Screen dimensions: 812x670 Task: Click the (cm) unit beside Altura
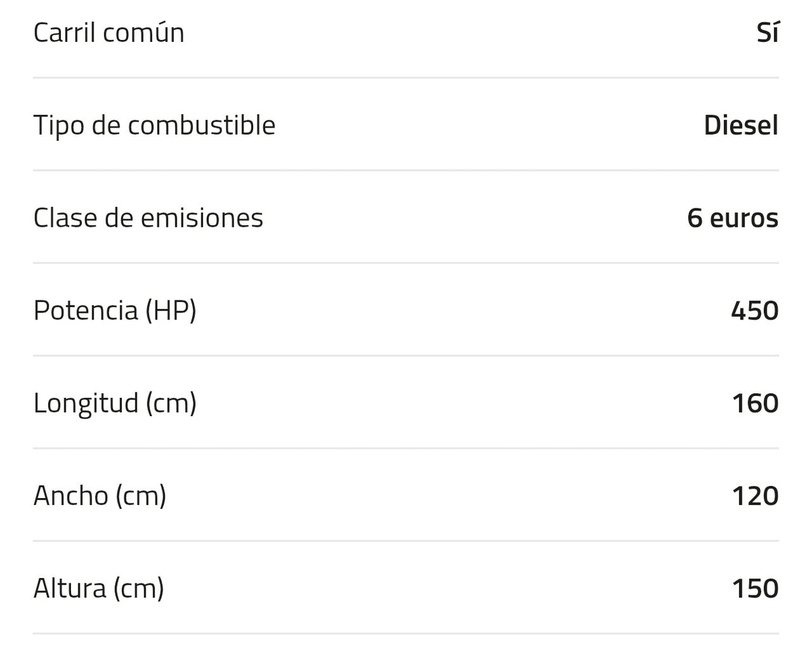139,589
